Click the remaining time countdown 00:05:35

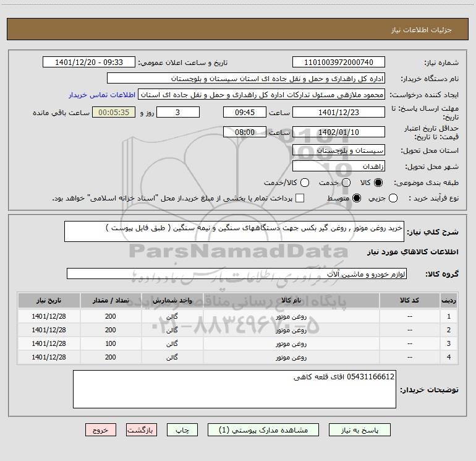[114, 112]
